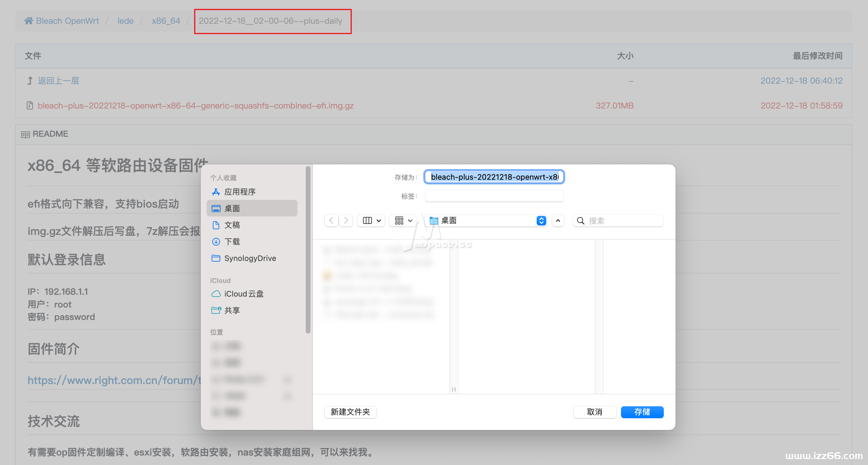The width and height of the screenshot is (868, 465).
Task: Navigate to x86_64 in the breadcrumb
Action: click(x=166, y=20)
